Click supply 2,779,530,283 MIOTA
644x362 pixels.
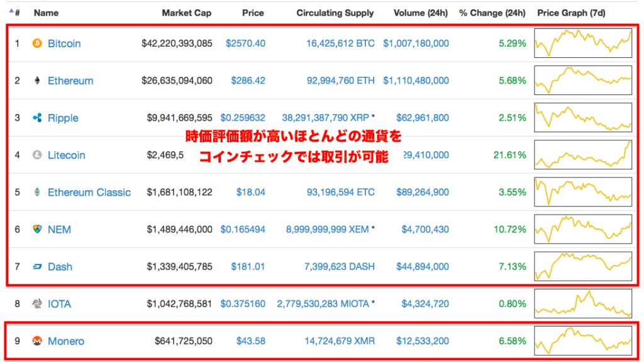coord(323,304)
